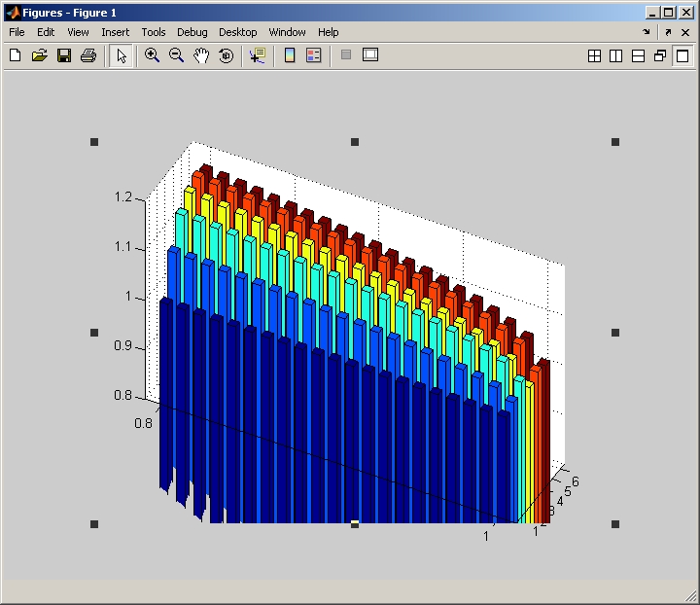Viewport: 700px width, 605px height.
Task: Click the New Figure icon
Action: coord(15,55)
